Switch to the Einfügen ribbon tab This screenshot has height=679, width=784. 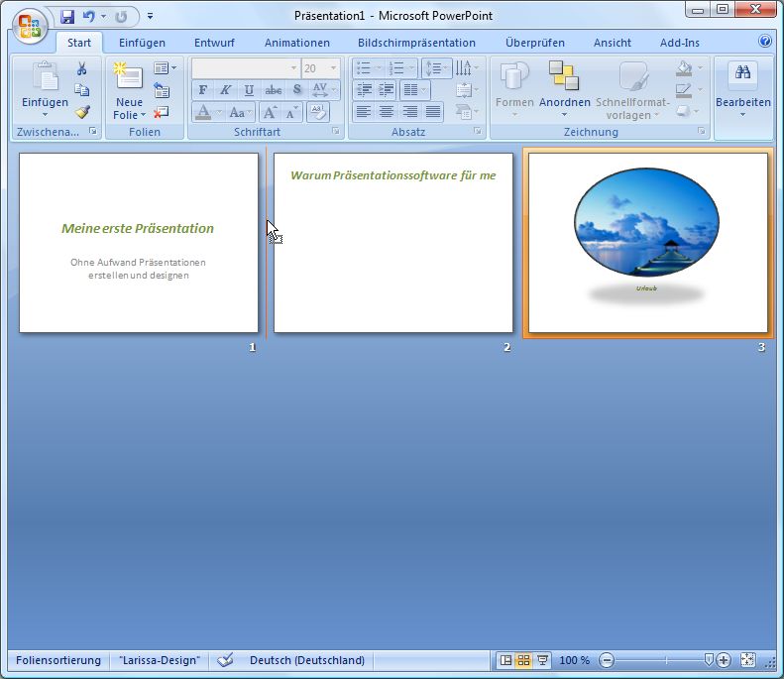(142, 43)
